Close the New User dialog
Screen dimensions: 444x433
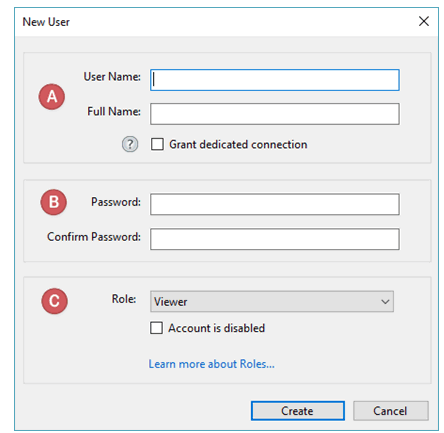point(424,21)
